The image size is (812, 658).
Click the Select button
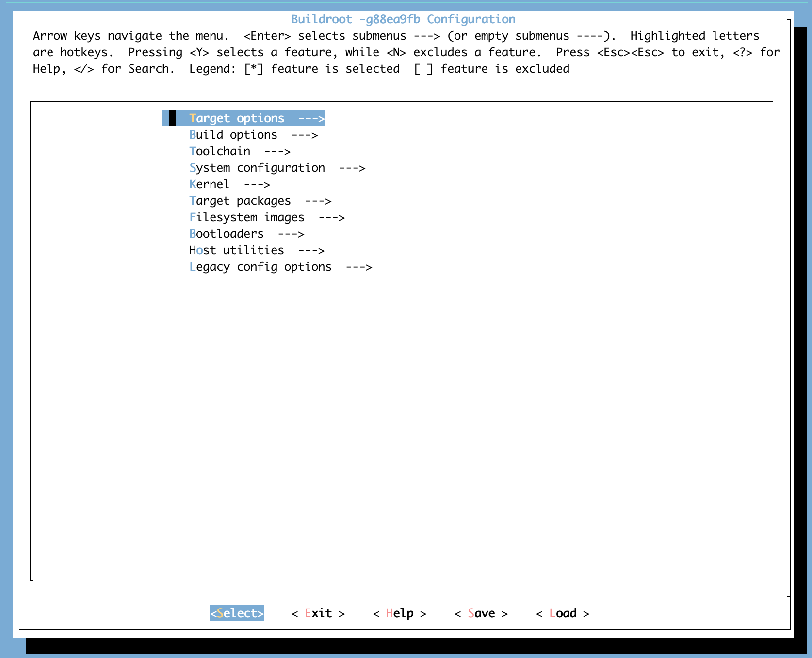pyautogui.click(x=237, y=613)
